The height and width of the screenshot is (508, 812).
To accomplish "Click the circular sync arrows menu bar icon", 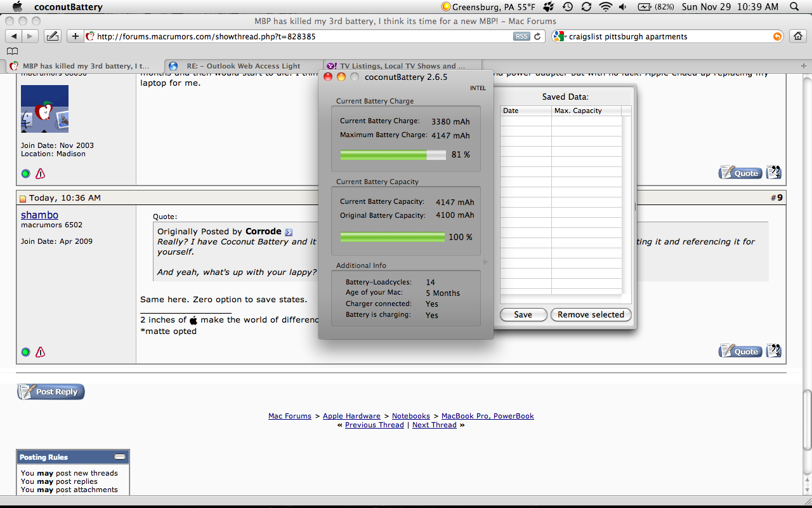I will point(586,7).
